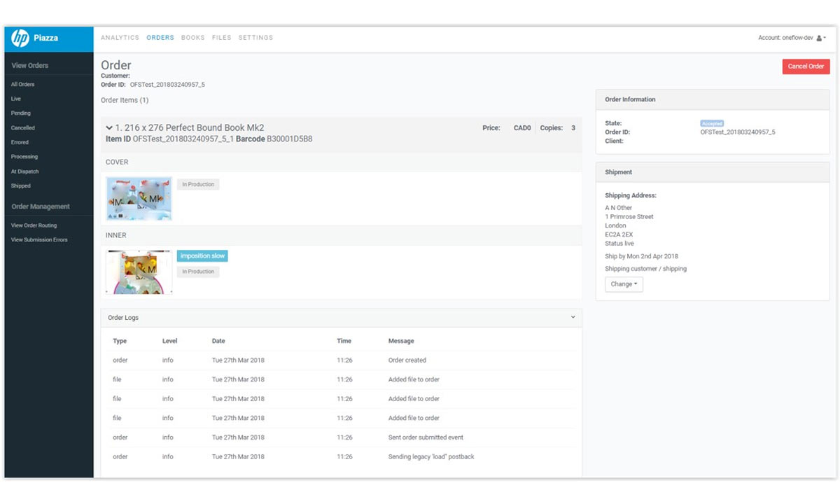
Task: Click the red Cancel Order button
Action: (806, 66)
